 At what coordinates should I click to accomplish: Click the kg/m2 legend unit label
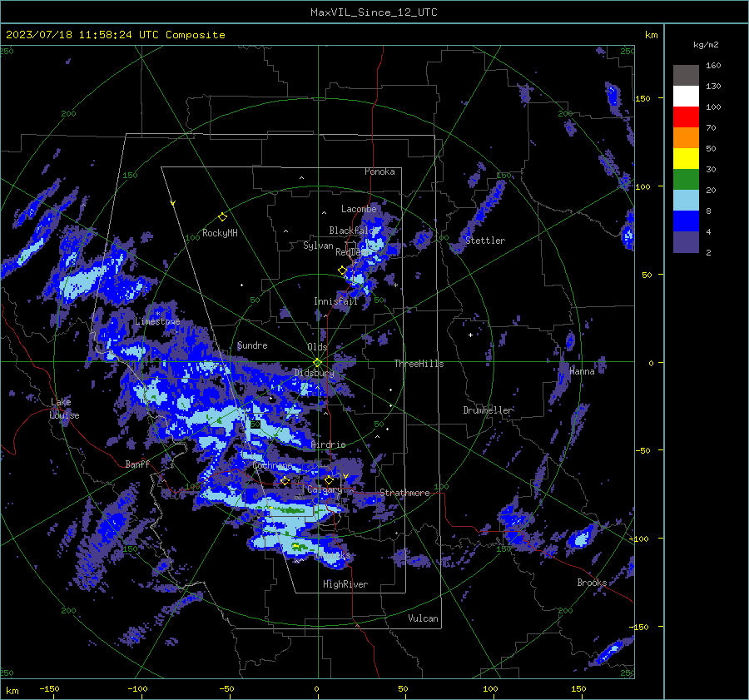(x=706, y=45)
